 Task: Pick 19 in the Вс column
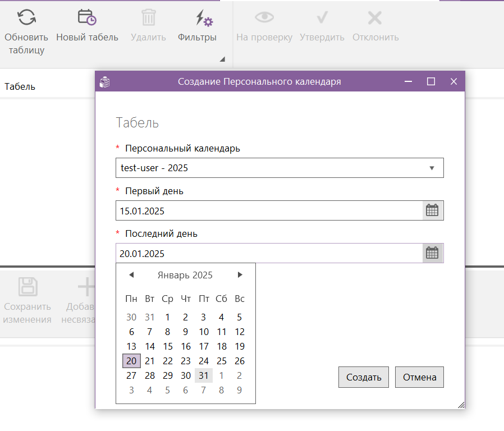(240, 346)
